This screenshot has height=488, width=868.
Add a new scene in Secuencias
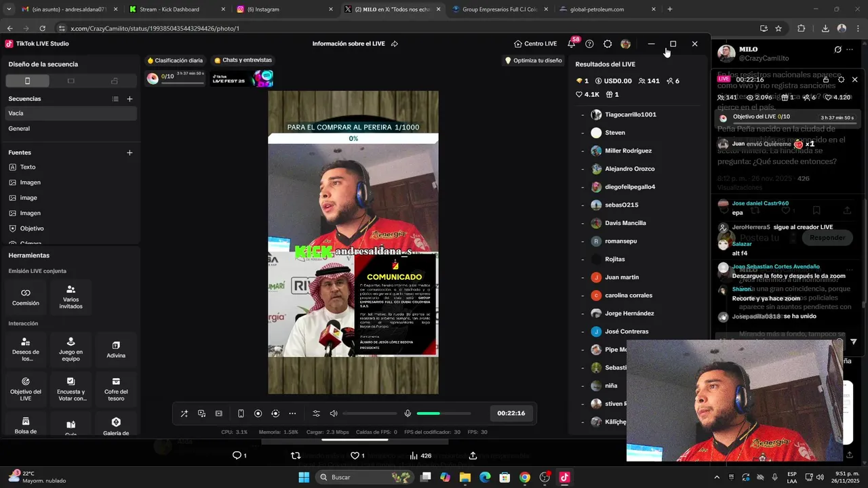tap(130, 99)
